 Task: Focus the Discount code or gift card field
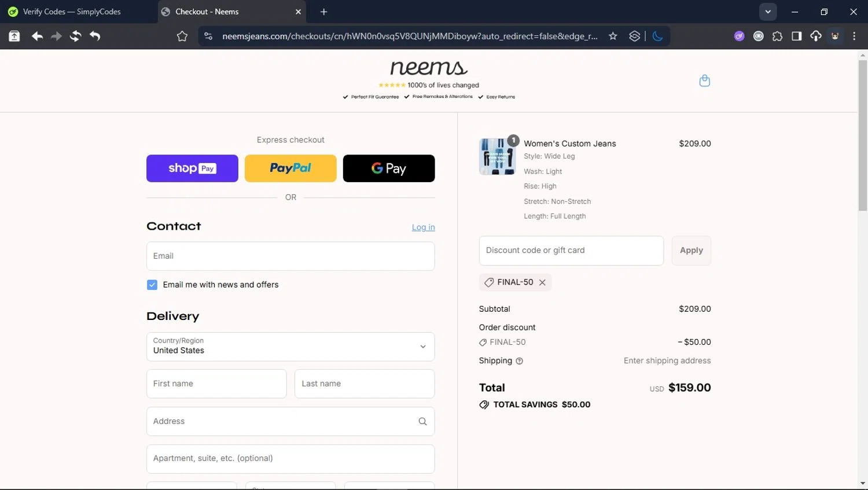tap(571, 250)
